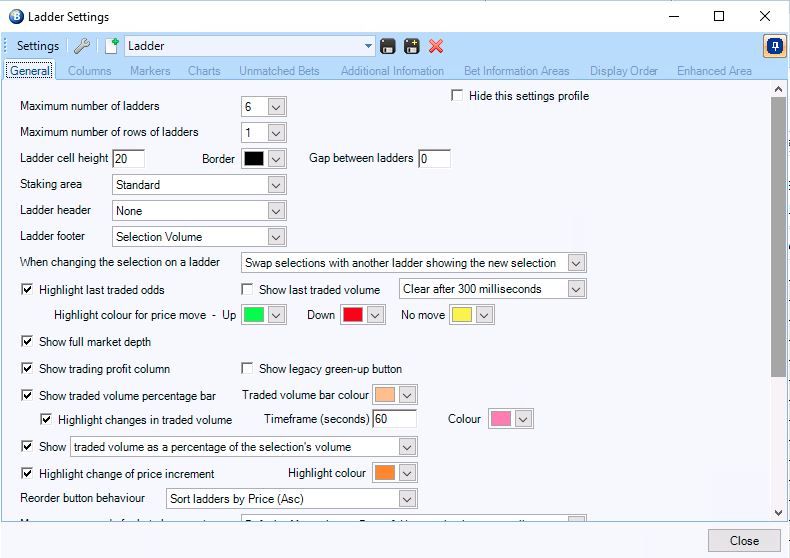The width and height of the screenshot is (790, 558).
Task: Toggle Highlight changes in traded volume checkbox
Action: [x=46, y=419]
